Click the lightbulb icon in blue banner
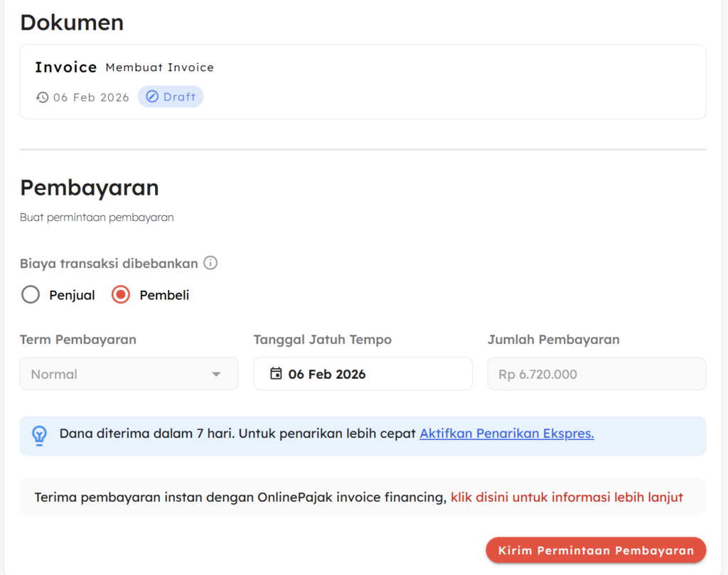 tap(40, 435)
